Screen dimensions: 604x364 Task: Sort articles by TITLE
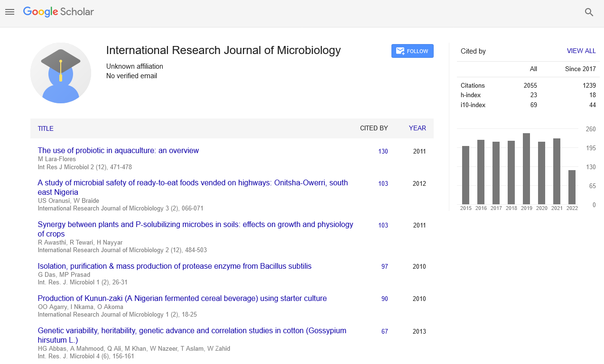coord(46,128)
